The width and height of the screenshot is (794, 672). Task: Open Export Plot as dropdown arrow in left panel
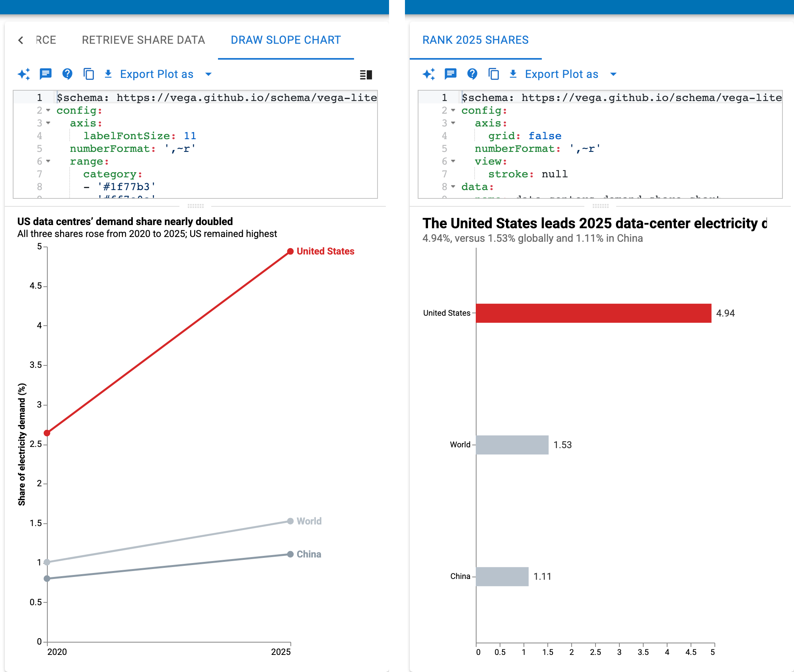[208, 74]
